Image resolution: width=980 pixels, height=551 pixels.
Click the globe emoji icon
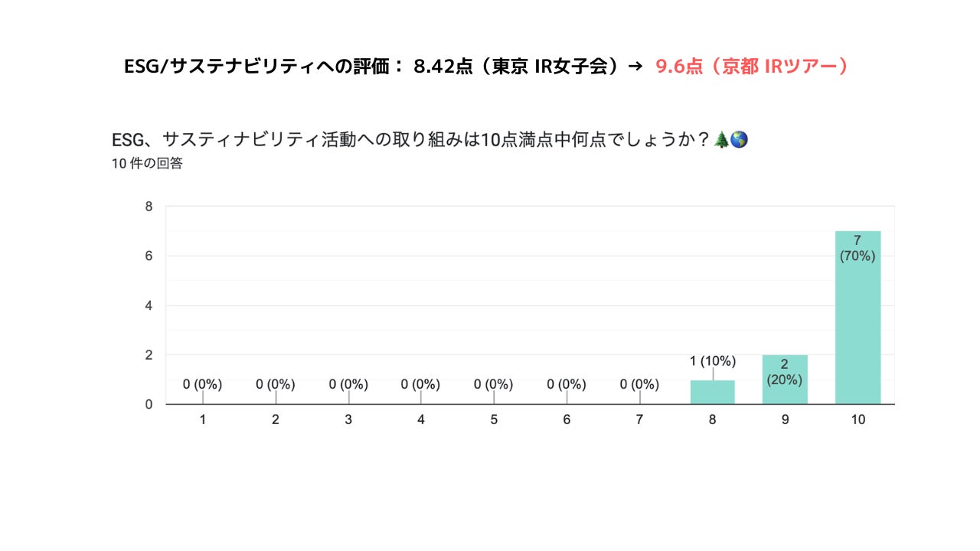pyautogui.click(x=739, y=140)
